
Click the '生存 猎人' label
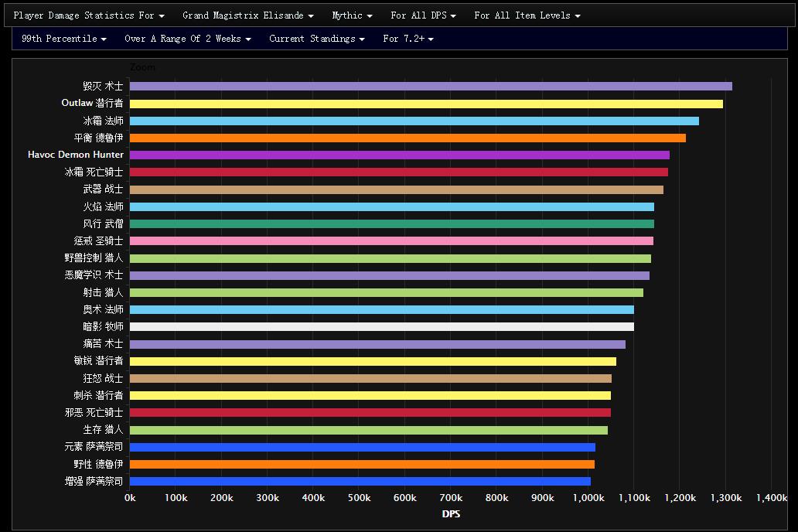click(104, 429)
